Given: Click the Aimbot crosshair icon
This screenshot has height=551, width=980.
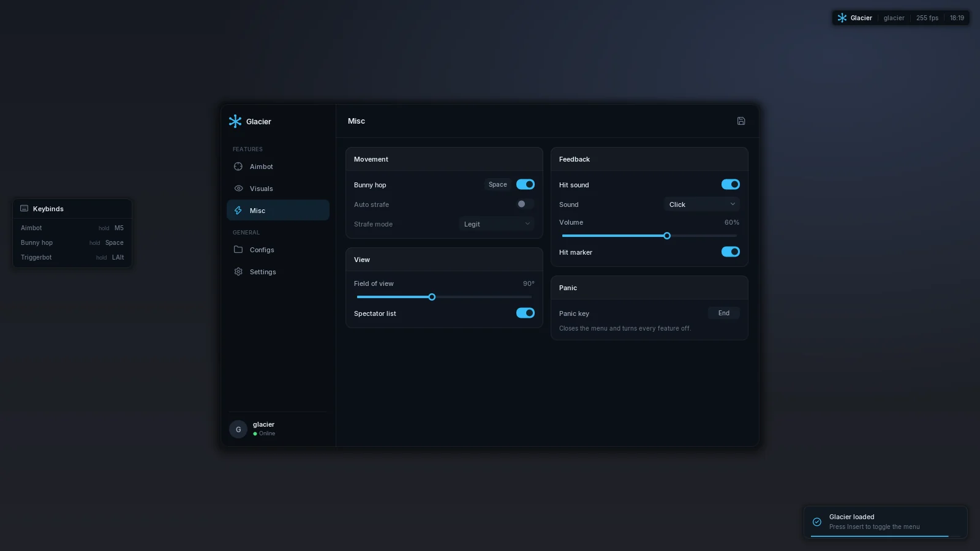Looking at the screenshot, I should 238,167.
